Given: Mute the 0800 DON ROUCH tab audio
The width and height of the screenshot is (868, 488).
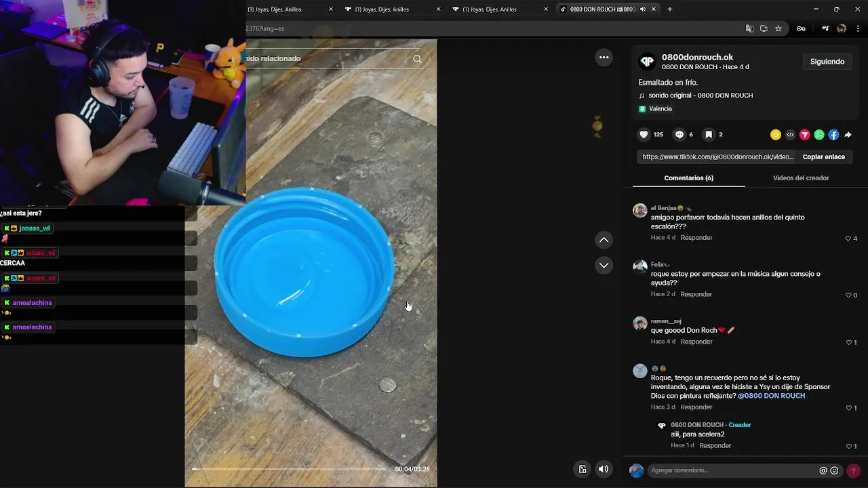Looking at the screenshot, I should pos(642,9).
